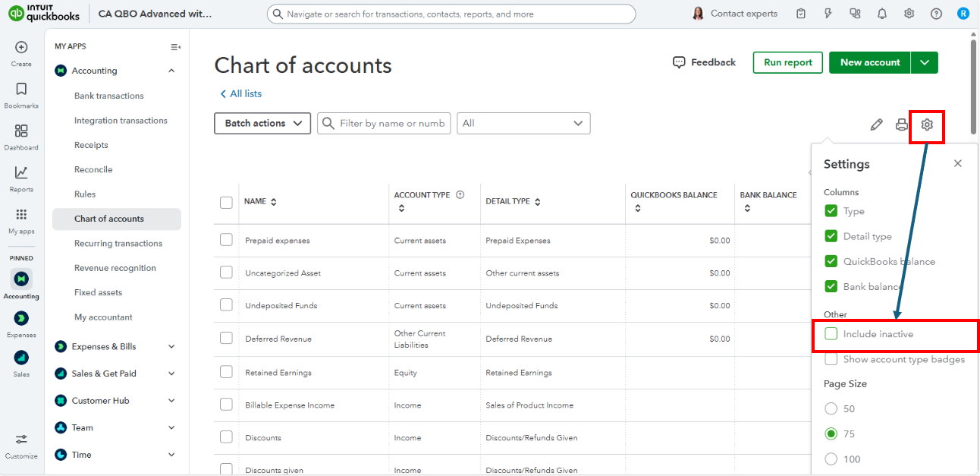Open the Reports chart icon
This screenshot has width=980, height=476.
[x=21, y=173]
